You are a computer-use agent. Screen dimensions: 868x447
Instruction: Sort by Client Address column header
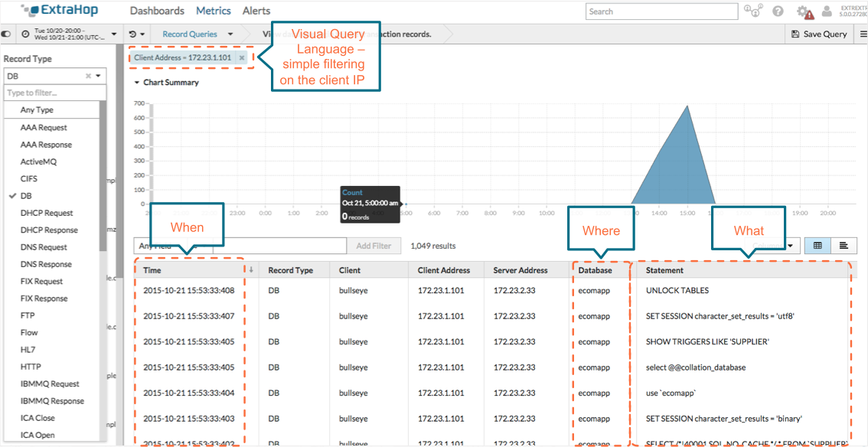(x=444, y=270)
